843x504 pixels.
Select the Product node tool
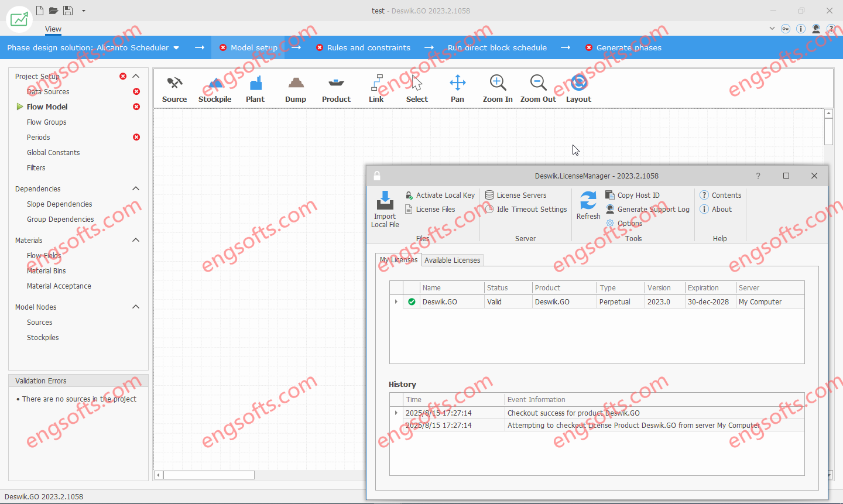tap(336, 89)
